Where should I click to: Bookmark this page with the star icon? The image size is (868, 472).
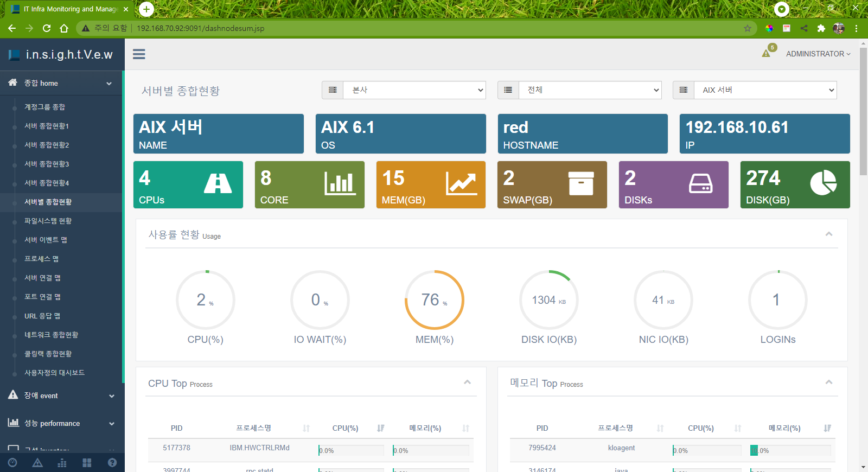(748, 28)
